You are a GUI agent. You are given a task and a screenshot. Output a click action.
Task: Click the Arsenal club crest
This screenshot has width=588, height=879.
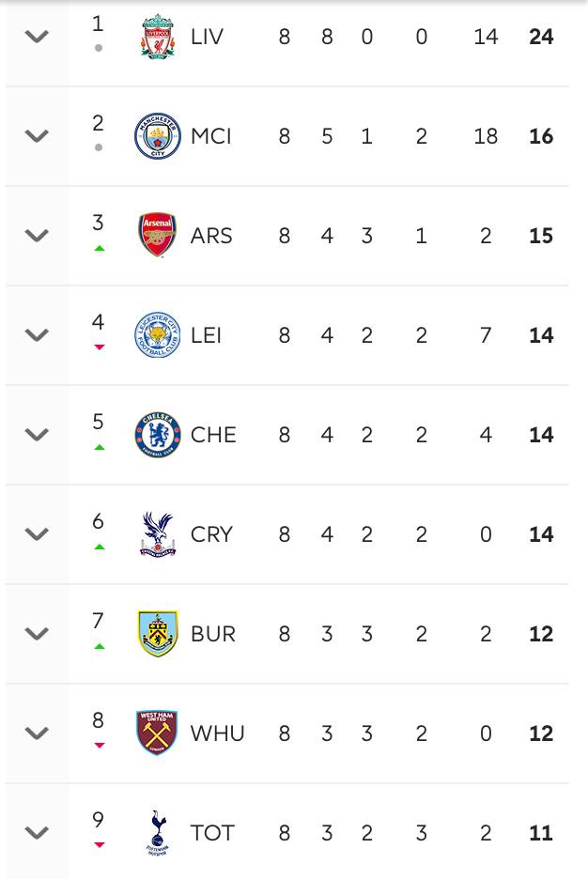(x=157, y=236)
